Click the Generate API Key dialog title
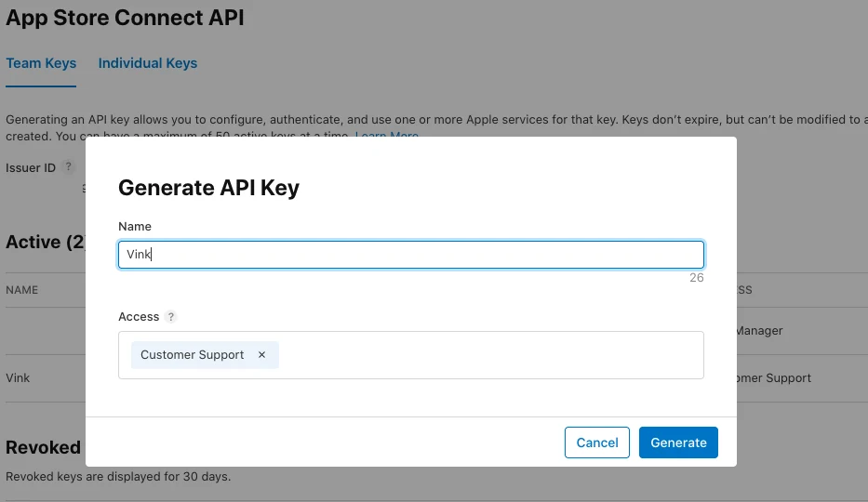The height and width of the screenshot is (502, 868). [x=208, y=188]
